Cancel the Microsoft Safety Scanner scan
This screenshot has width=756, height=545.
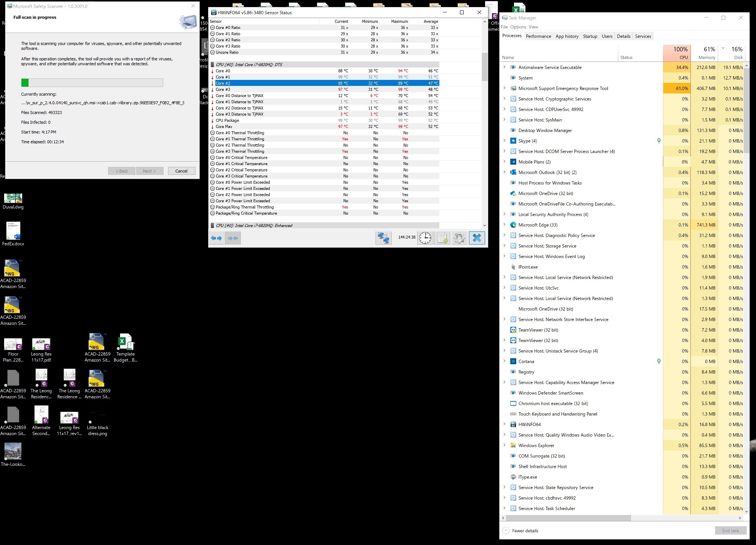(181, 171)
